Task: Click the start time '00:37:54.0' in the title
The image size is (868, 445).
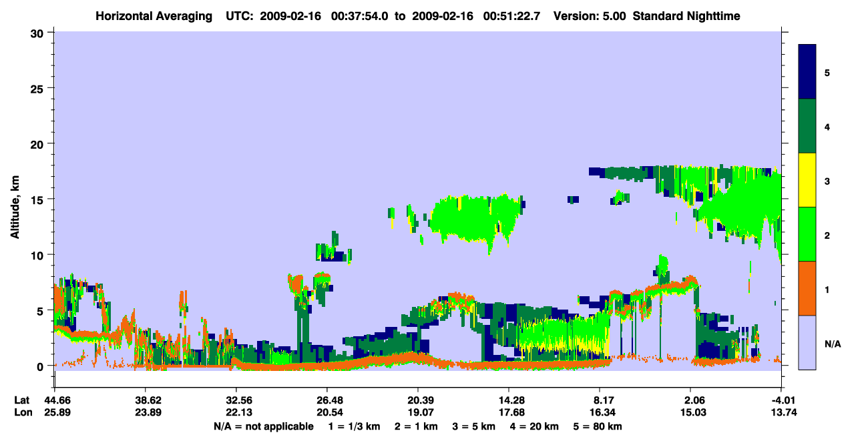Action: tap(358, 16)
